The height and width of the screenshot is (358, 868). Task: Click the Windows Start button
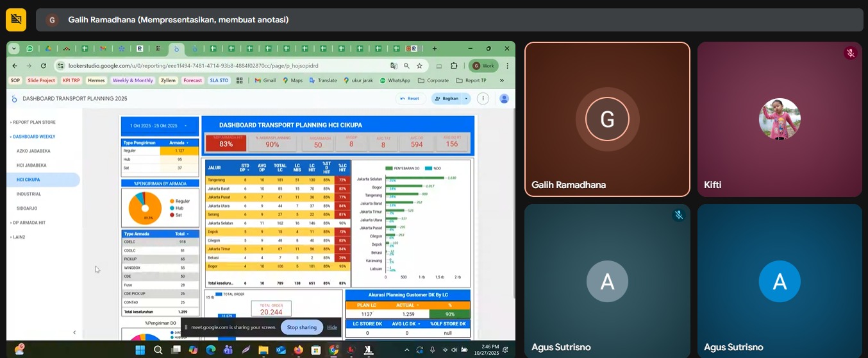(140, 350)
